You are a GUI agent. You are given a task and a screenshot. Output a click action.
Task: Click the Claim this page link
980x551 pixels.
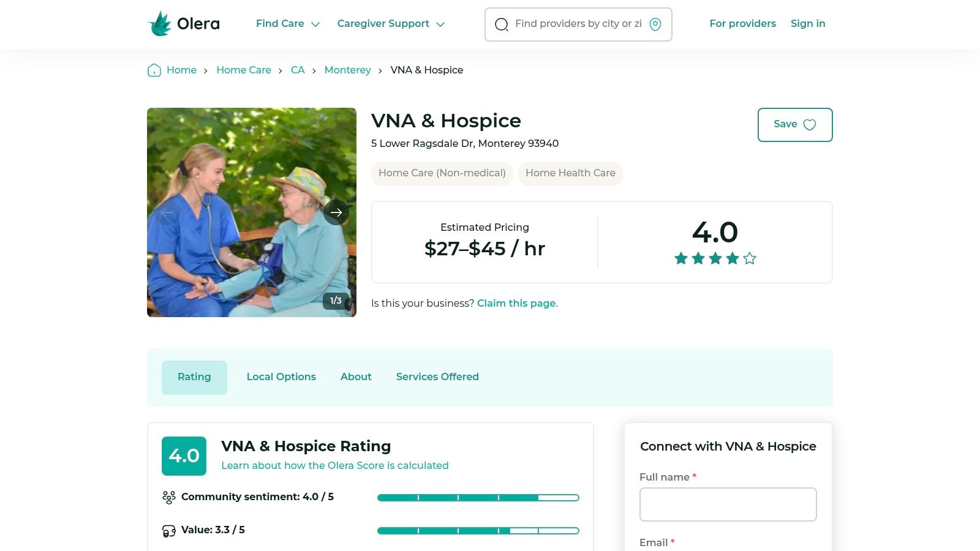click(x=516, y=303)
